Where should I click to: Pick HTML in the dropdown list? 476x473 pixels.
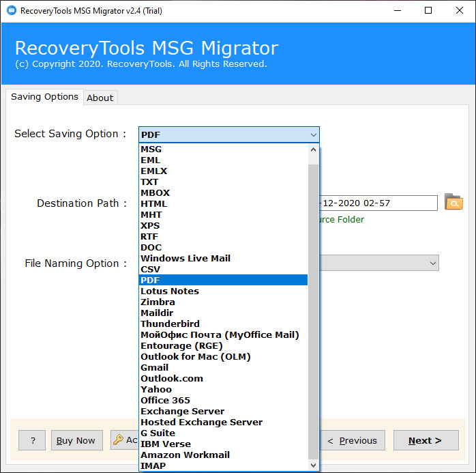point(224,204)
